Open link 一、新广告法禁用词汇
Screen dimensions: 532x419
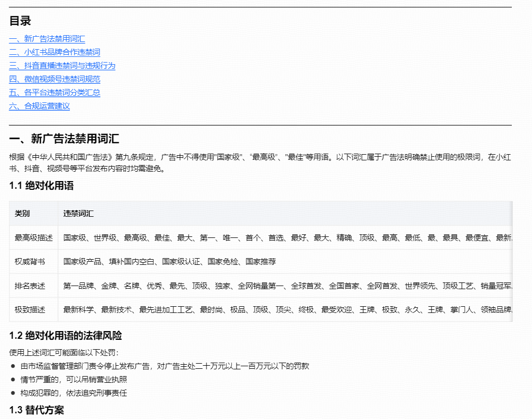point(47,39)
